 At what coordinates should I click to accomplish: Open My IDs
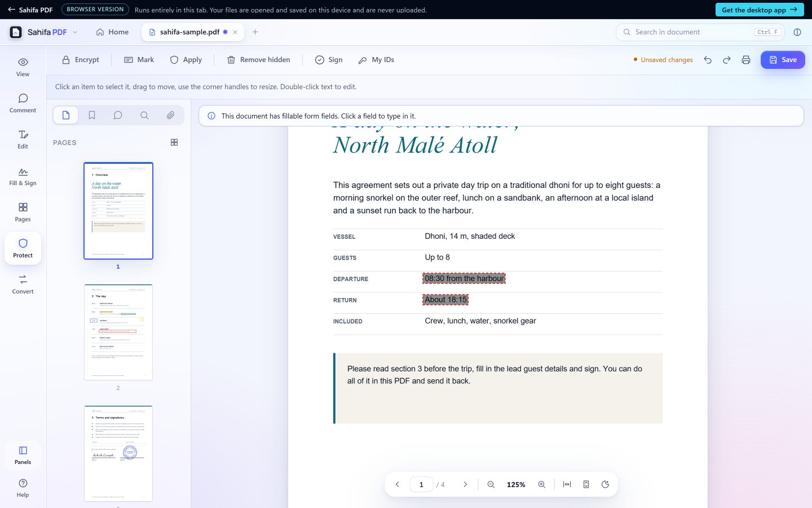376,60
